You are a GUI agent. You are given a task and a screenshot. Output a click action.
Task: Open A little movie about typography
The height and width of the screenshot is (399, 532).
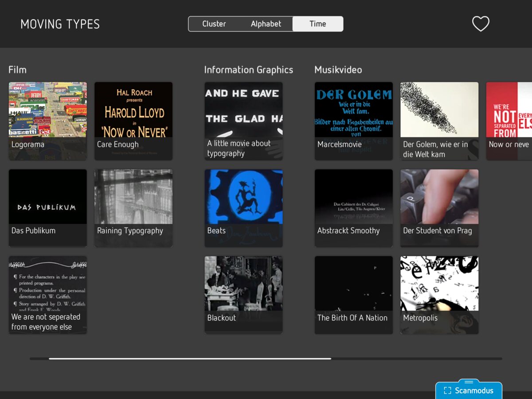pos(243,121)
